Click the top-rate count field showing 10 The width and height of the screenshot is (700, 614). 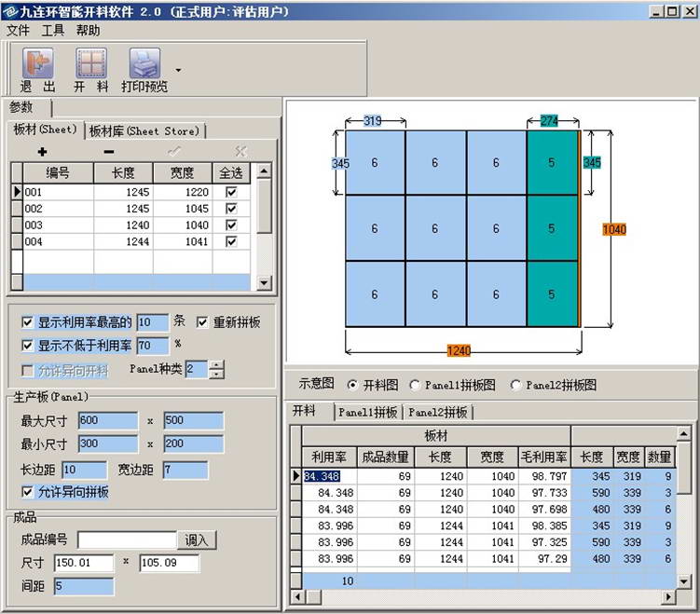point(153,322)
